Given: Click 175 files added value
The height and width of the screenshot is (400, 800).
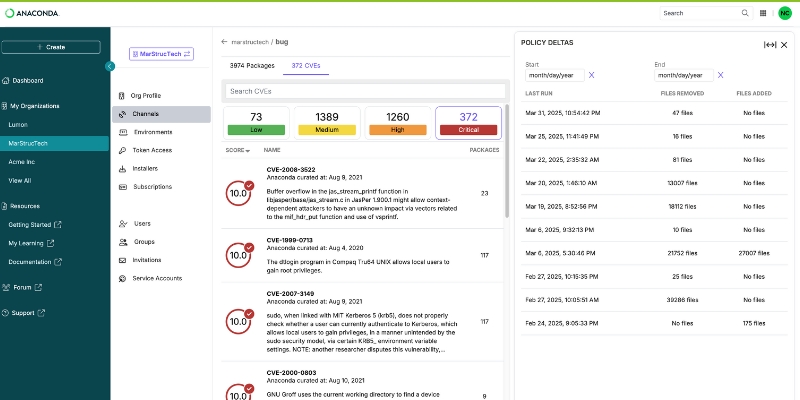Looking at the screenshot, I should click(754, 323).
